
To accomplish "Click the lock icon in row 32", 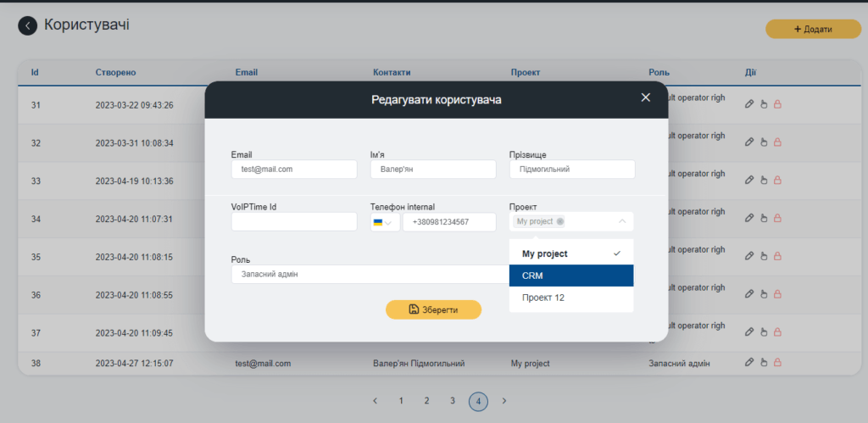I will click(x=777, y=142).
